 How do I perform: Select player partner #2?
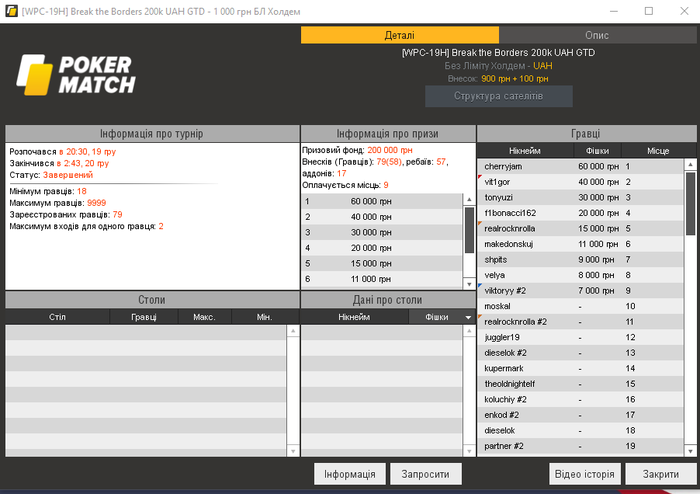[x=580, y=446]
